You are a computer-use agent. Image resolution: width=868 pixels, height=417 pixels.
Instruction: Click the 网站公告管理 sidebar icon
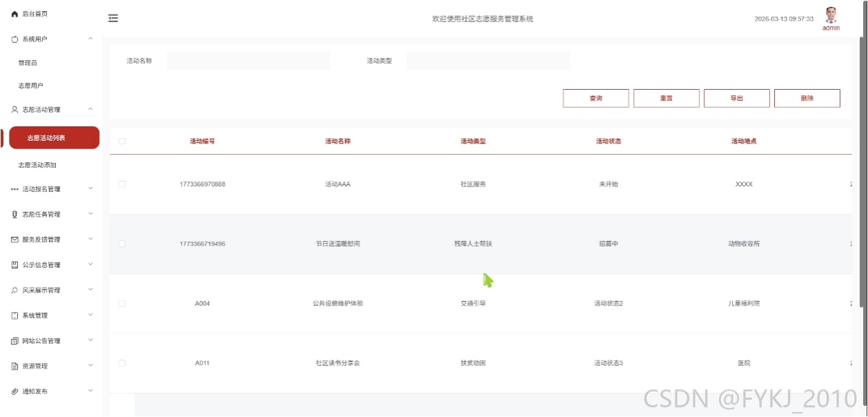coord(14,341)
